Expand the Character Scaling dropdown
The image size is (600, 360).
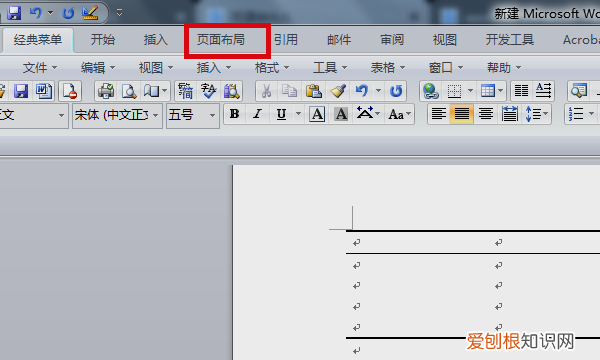pos(378,114)
